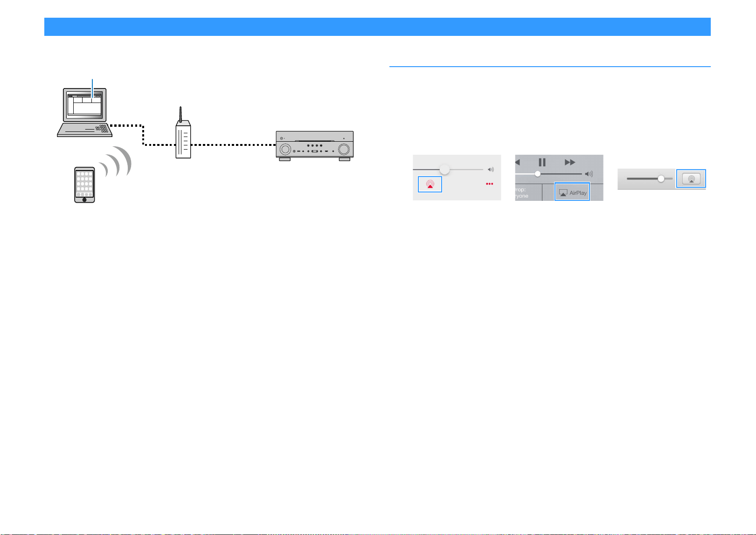Select the wireless router with antenna
The image size is (756, 535).
tap(183, 133)
